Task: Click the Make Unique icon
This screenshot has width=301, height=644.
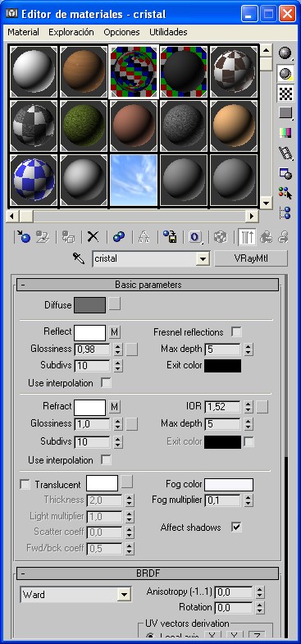Action: (144, 237)
